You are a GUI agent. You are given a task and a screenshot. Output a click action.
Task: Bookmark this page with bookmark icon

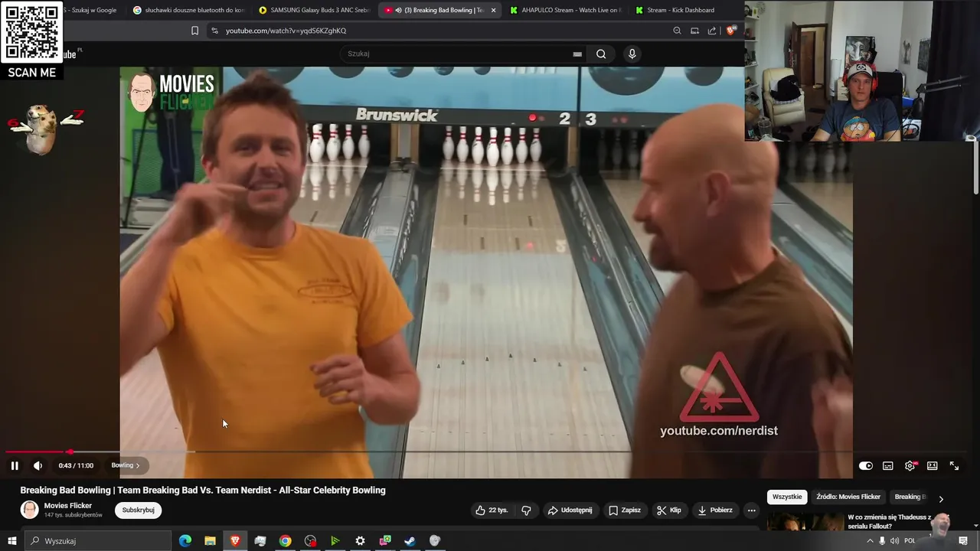(x=194, y=31)
